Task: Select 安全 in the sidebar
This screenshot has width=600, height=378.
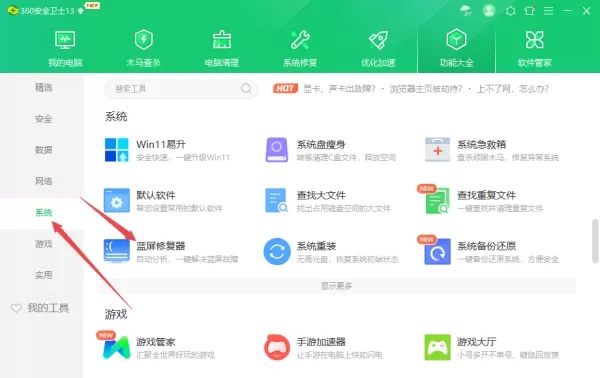Action: tap(43, 119)
